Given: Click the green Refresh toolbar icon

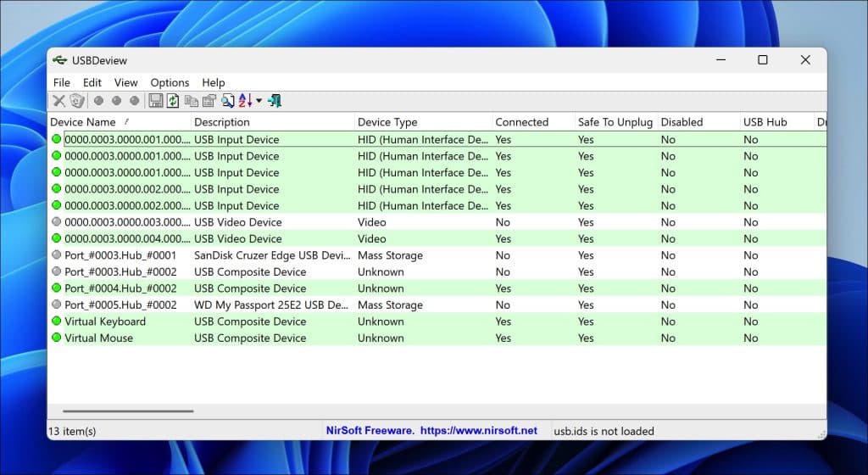Looking at the screenshot, I should (x=173, y=101).
